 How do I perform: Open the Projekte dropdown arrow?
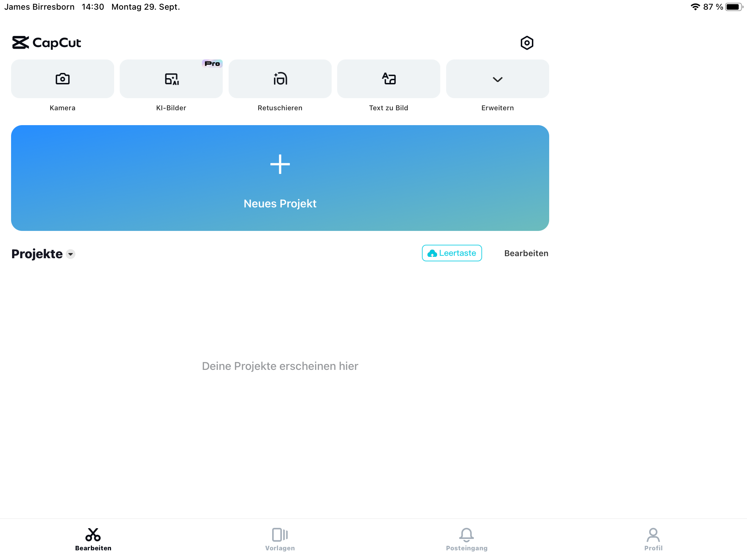tap(71, 254)
